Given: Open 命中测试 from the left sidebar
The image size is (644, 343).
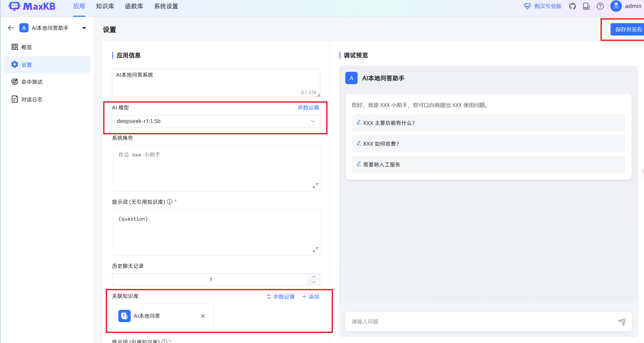Looking at the screenshot, I should pos(31,82).
